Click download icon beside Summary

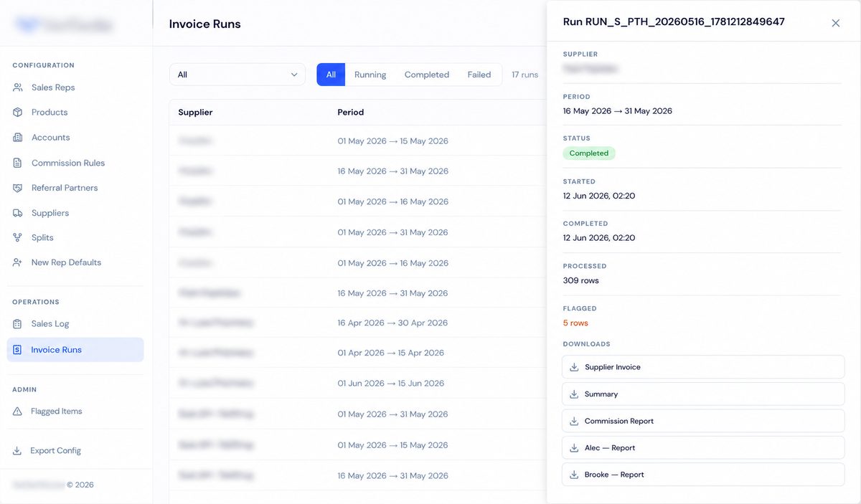click(574, 394)
